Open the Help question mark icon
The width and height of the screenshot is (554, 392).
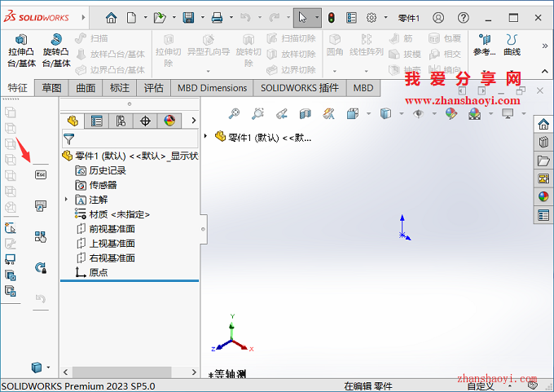464,17
